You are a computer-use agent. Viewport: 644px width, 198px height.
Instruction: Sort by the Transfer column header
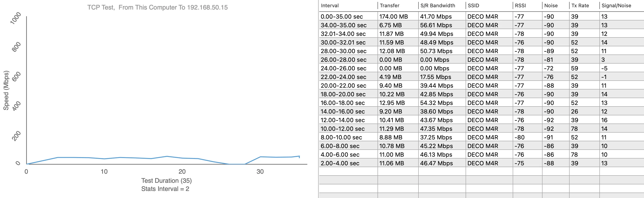[390, 5]
